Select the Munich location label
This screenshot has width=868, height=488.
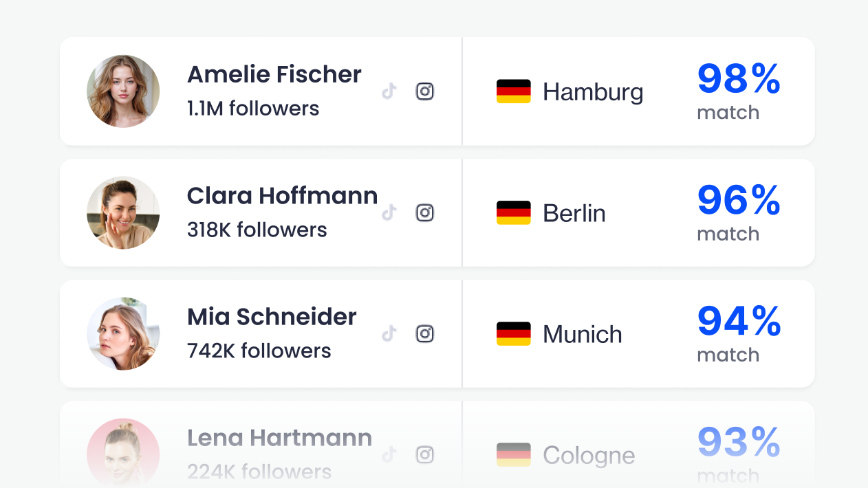click(583, 334)
